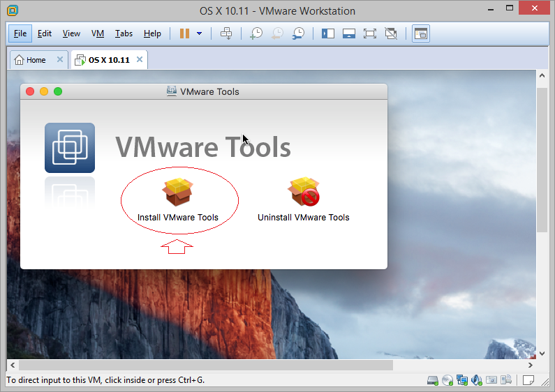The image size is (555, 392).
Task: Open the View menu
Action: (x=71, y=33)
